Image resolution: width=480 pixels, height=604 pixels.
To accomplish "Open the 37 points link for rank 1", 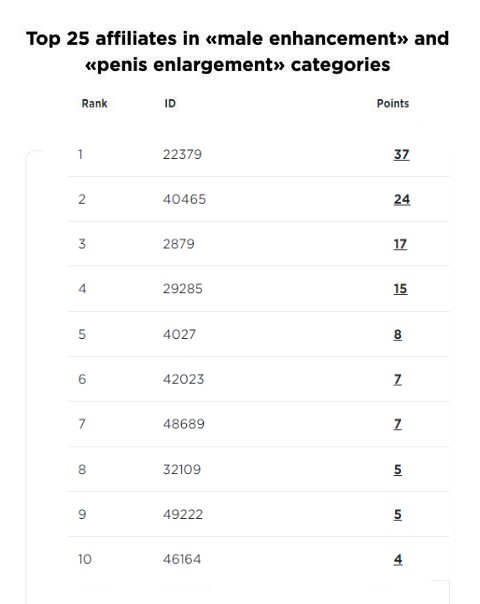I will pyautogui.click(x=401, y=154).
